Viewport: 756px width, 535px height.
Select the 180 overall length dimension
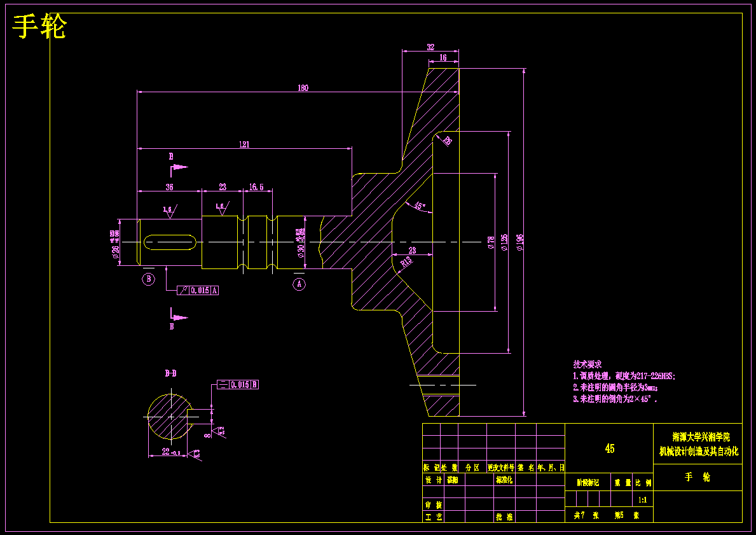(x=303, y=88)
